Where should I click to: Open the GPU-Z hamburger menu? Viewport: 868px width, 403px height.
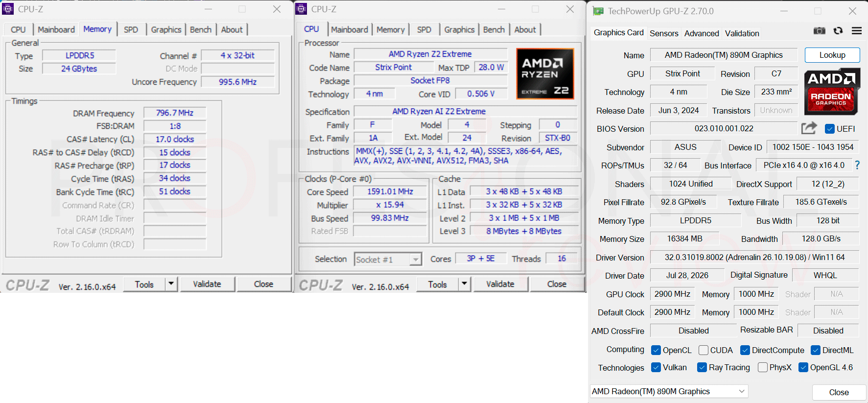point(857,31)
